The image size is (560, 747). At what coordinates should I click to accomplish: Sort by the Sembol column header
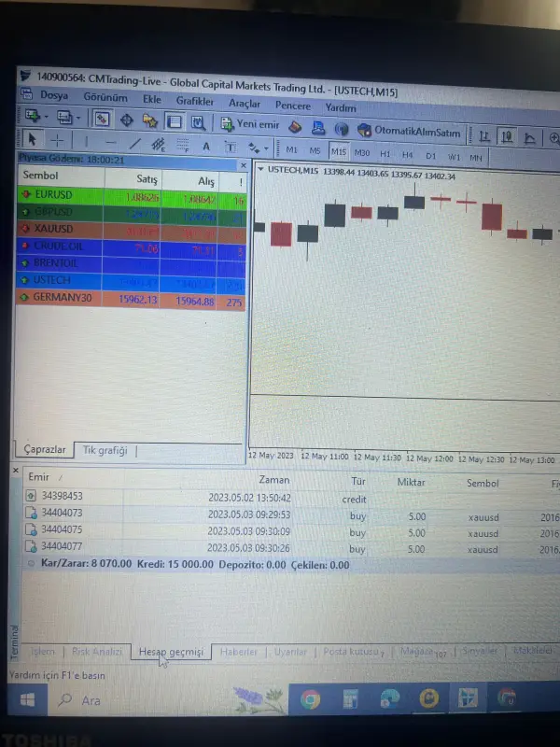pyautogui.click(x=60, y=176)
